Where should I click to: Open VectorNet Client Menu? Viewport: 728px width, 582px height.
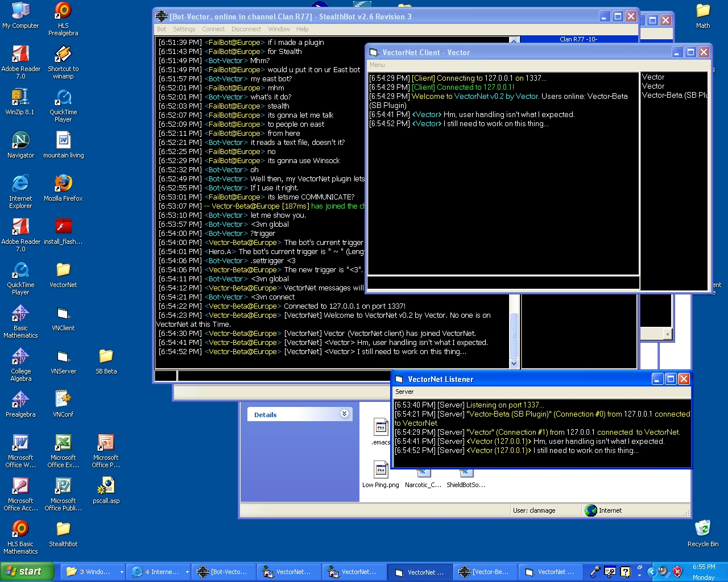click(x=377, y=65)
